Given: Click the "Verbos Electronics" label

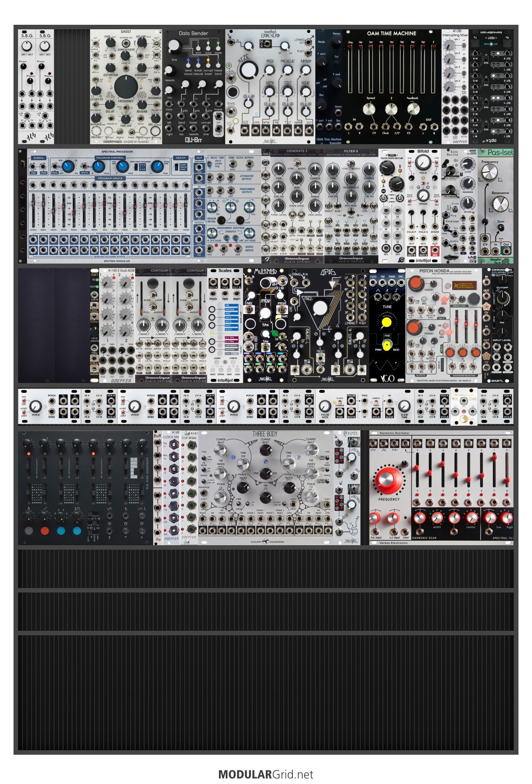Looking at the screenshot, I should click(393, 543).
